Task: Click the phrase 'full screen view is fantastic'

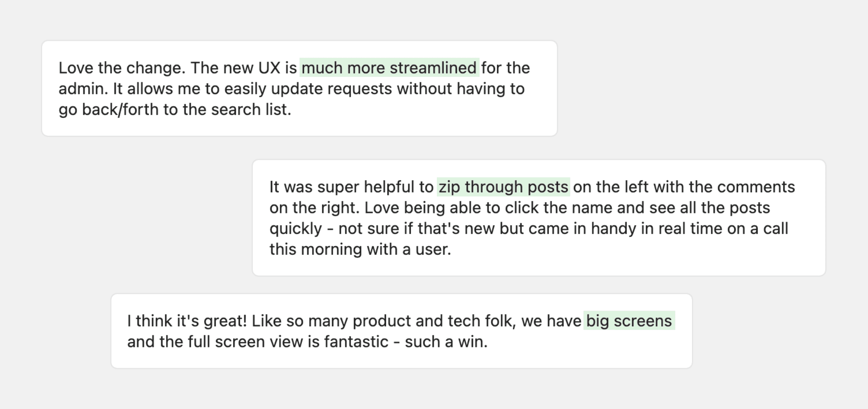Action: [289, 342]
